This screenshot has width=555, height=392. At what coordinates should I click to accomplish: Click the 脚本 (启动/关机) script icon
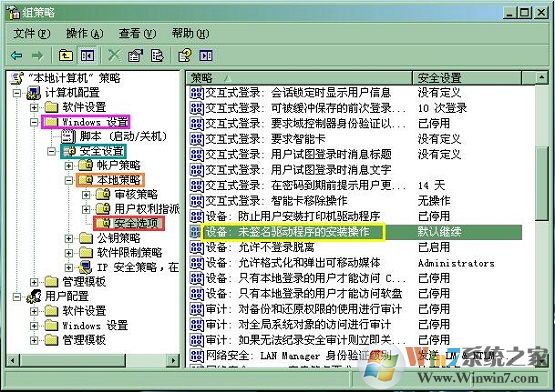point(68,136)
